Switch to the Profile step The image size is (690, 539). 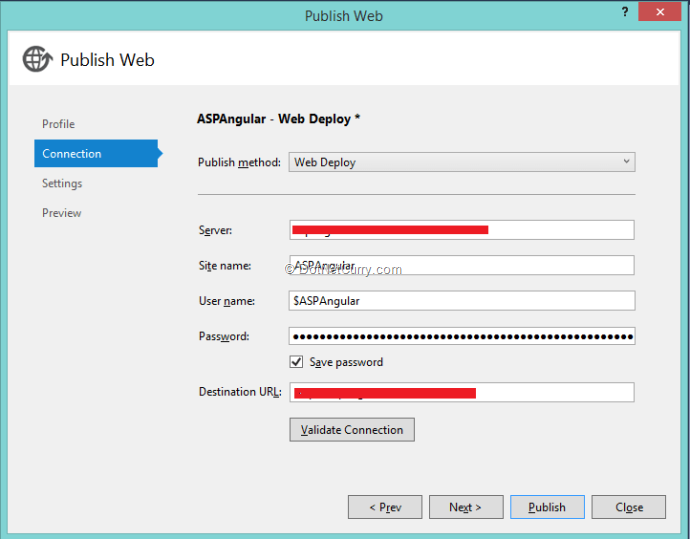58,124
